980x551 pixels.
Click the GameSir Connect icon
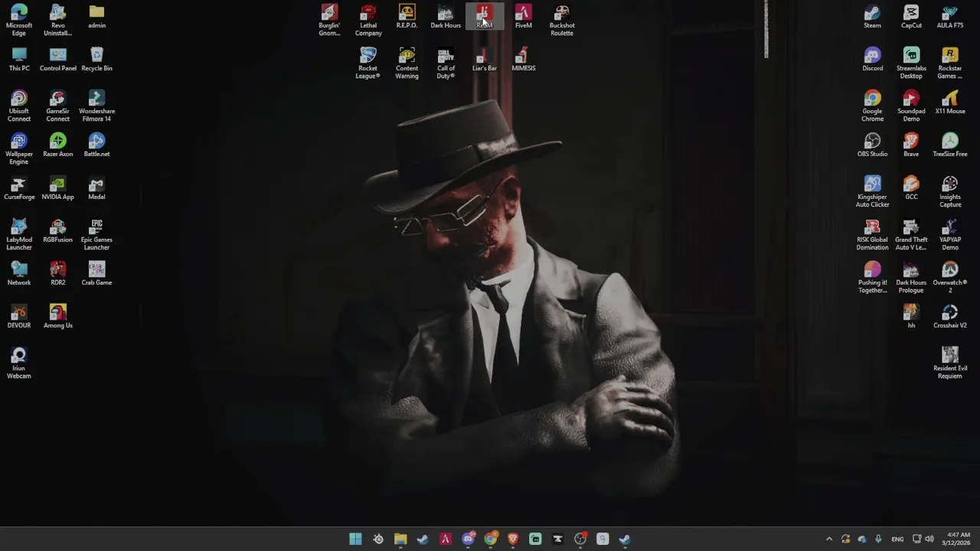pyautogui.click(x=58, y=106)
